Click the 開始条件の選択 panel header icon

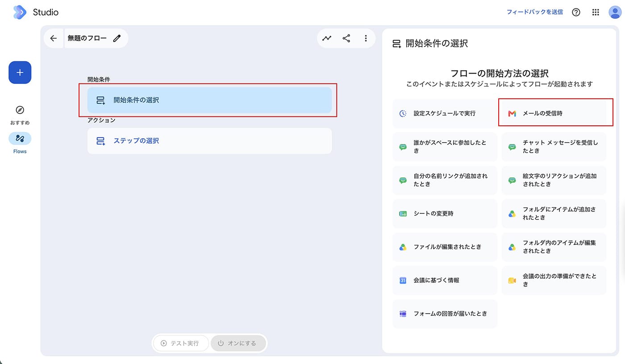pyautogui.click(x=396, y=44)
